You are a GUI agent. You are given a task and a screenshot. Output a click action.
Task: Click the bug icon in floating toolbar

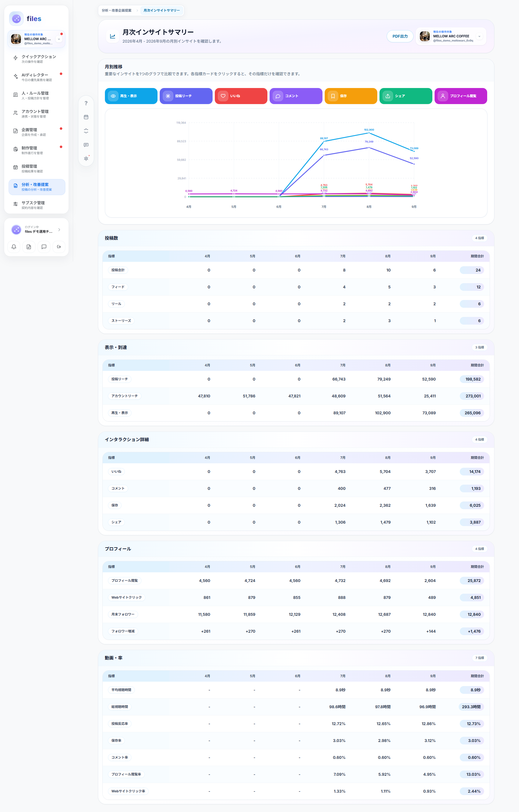[86, 159]
